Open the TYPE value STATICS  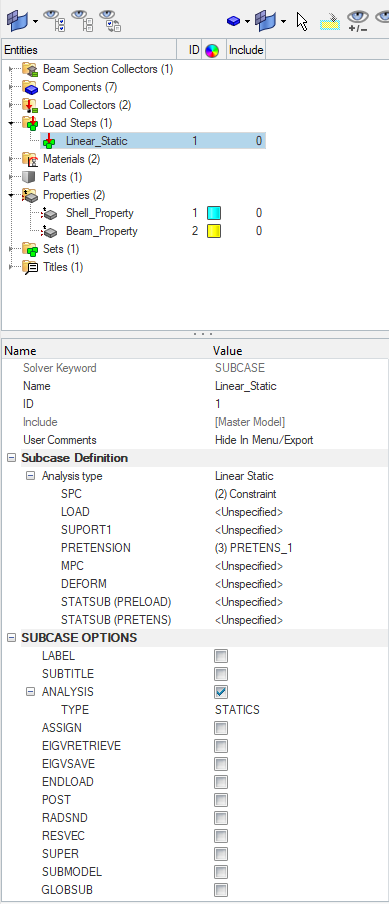(237, 710)
